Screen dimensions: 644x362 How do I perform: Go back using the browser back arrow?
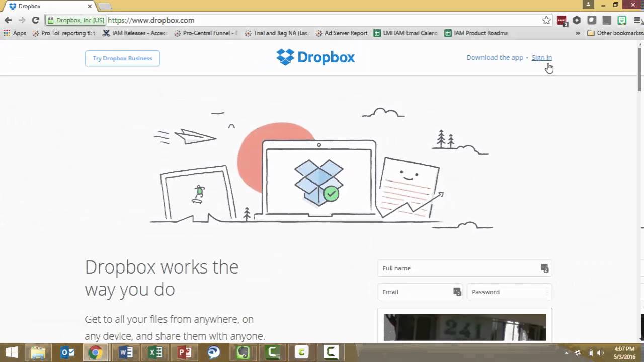(8, 20)
